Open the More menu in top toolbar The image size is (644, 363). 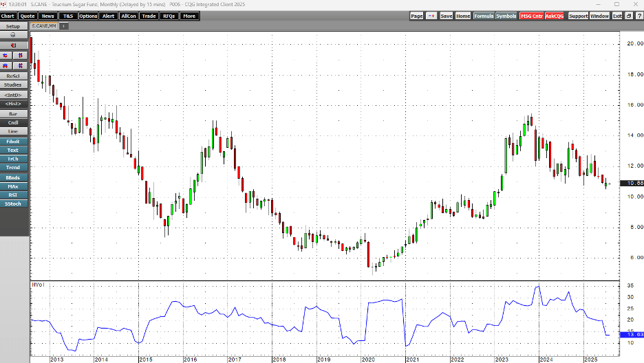point(189,16)
